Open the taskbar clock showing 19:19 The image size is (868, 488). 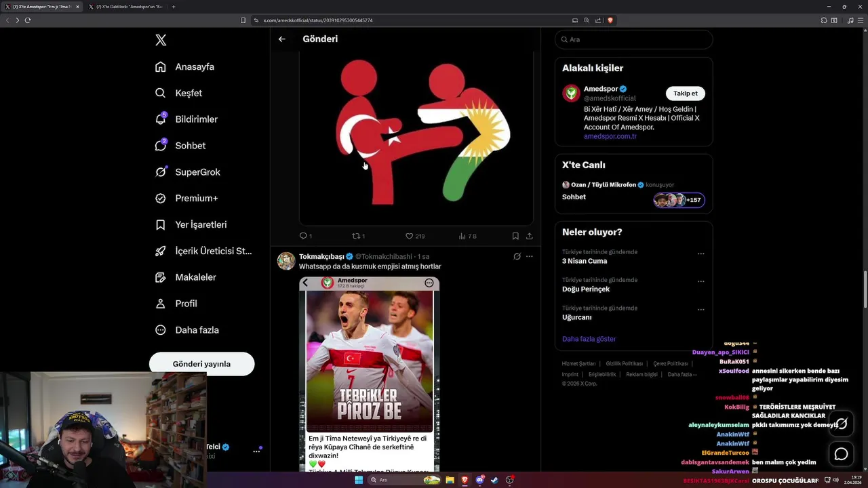pos(853,480)
